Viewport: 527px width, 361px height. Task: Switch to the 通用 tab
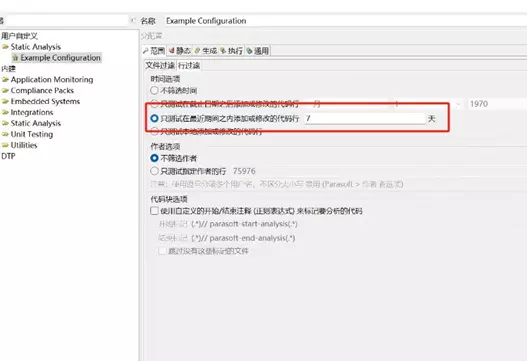tap(257, 51)
